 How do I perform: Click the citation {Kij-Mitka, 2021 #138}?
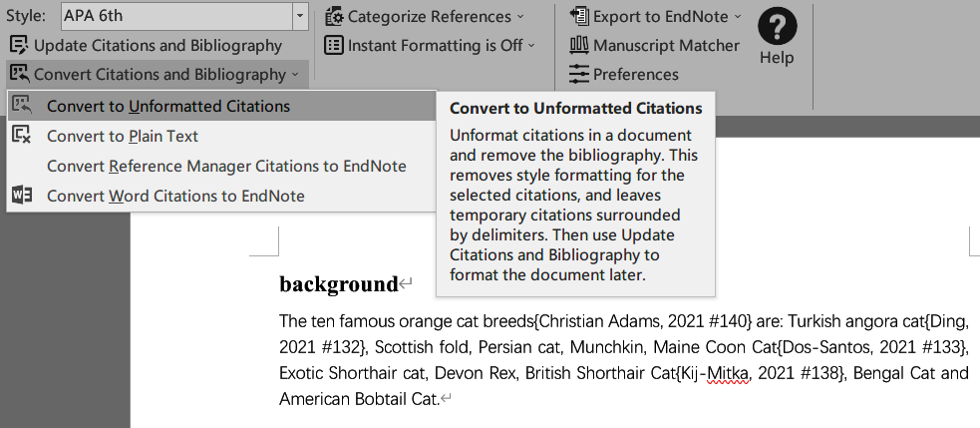click(x=759, y=373)
